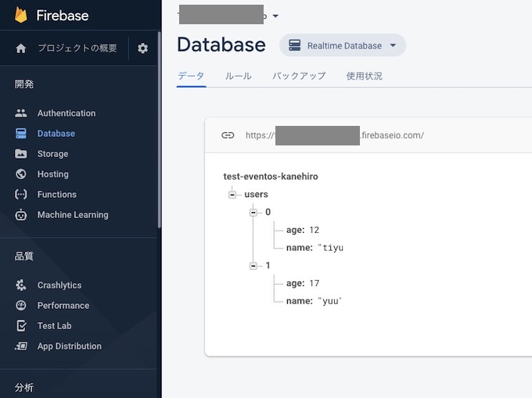Click the 分析 section header

(x=23, y=387)
